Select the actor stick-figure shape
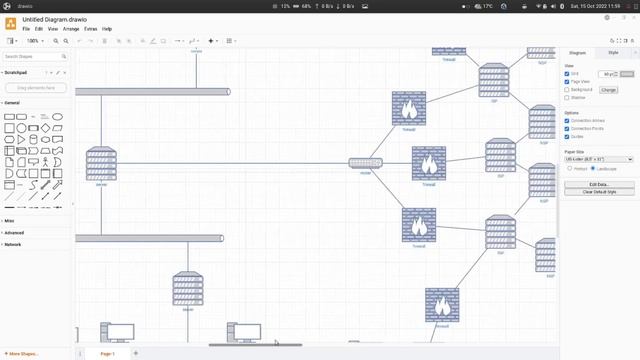640x360 pixels. 45,162
